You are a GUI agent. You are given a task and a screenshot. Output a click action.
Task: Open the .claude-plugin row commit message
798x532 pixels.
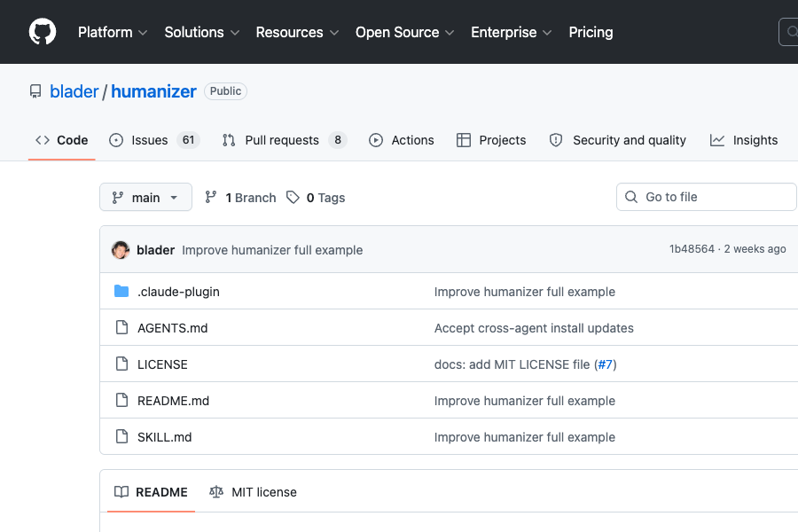click(x=525, y=292)
